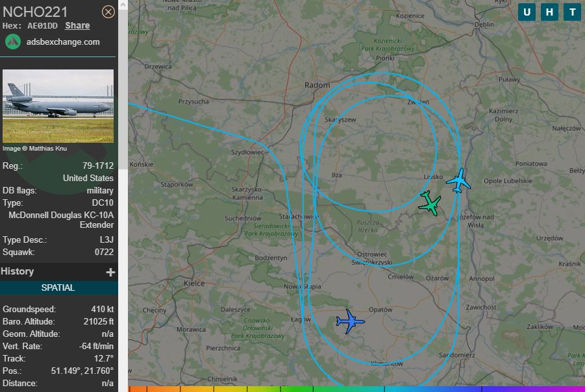Viewport: 585px width, 392px height.
Task: Click the History section title
Action: [17, 271]
